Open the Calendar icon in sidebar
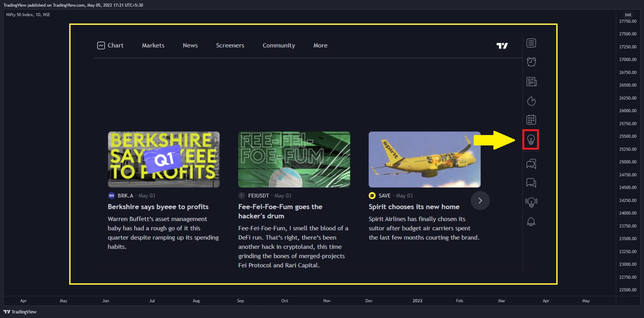Screen dimensions: 644x318 tap(531, 120)
